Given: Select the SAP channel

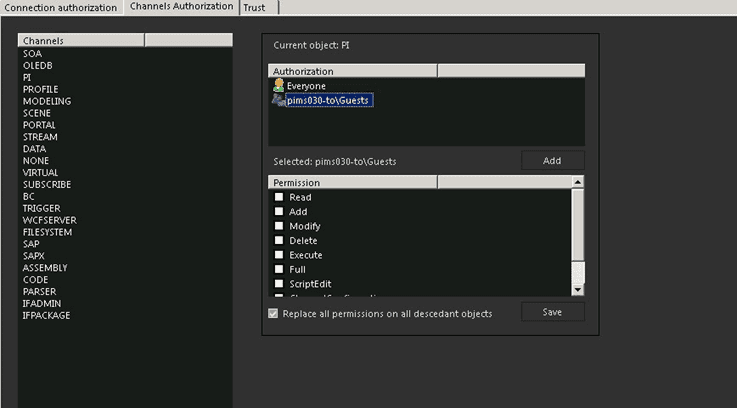Looking at the screenshot, I should pyautogui.click(x=31, y=244).
